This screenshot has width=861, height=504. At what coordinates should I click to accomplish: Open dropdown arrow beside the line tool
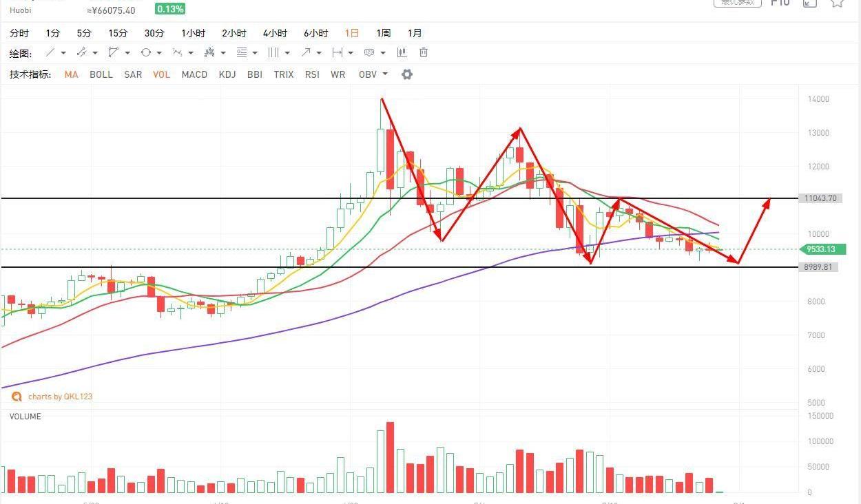(63, 53)
